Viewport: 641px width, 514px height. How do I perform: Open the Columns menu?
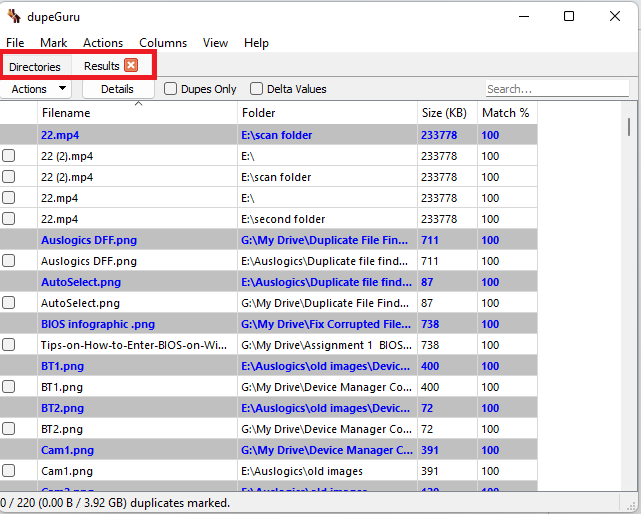(x=163, y=43)
